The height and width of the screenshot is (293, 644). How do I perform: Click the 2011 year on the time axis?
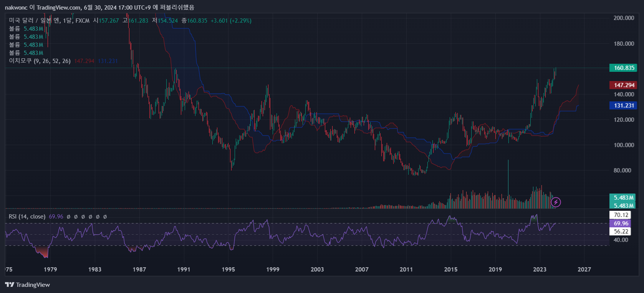click(406, 269)
